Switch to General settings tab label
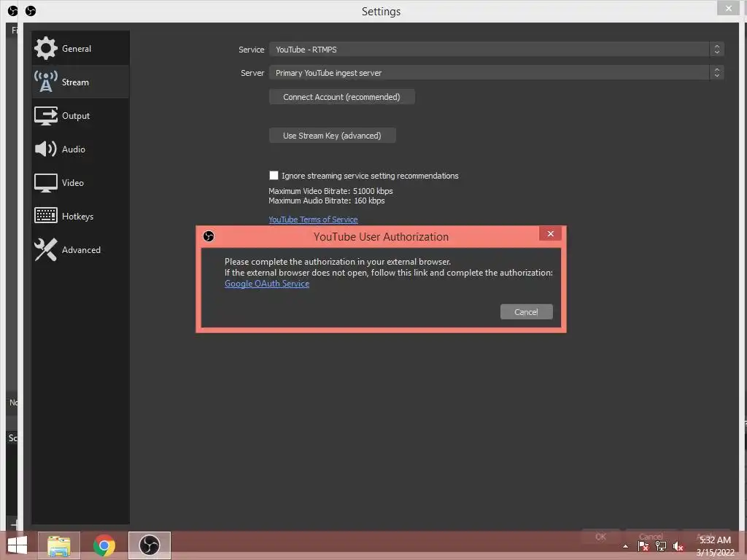The image size is (747, 560). (76, 49)
